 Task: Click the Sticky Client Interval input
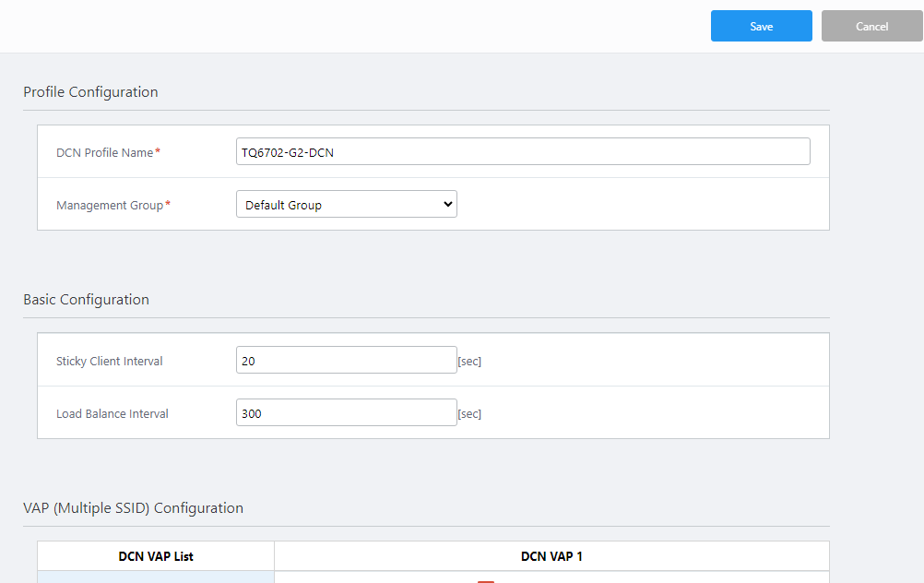tap(346, 361)
